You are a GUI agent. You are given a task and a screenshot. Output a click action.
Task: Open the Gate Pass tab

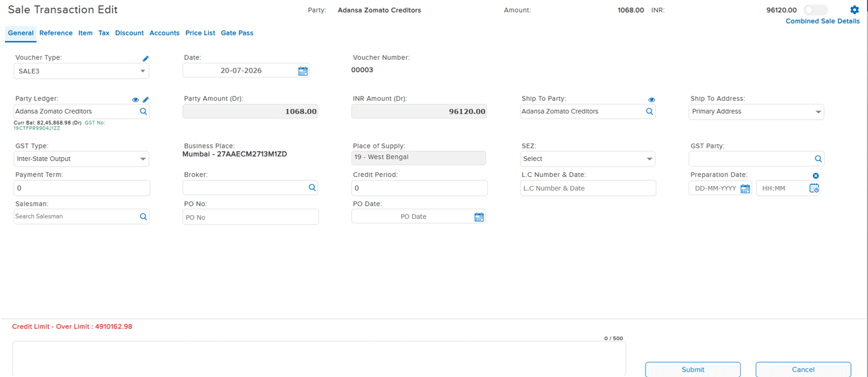pos(237,33)
